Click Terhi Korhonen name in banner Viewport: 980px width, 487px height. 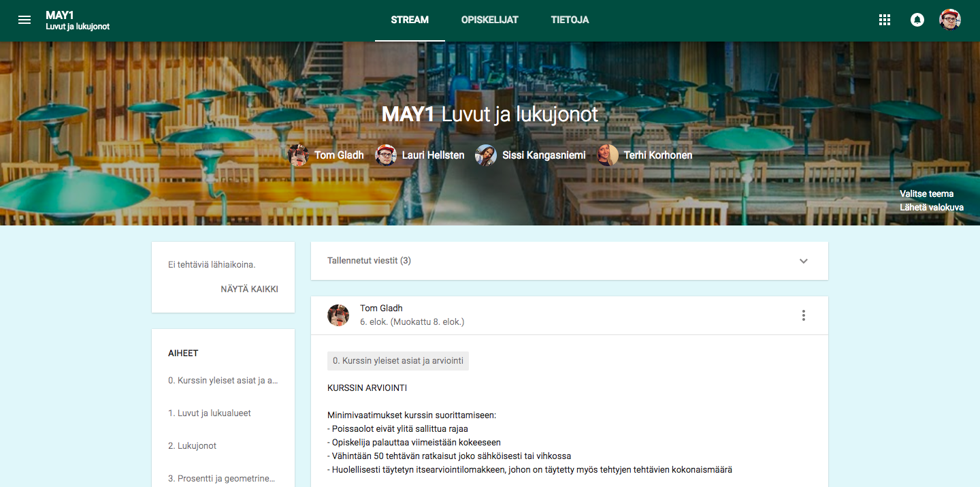click(658, 155)
